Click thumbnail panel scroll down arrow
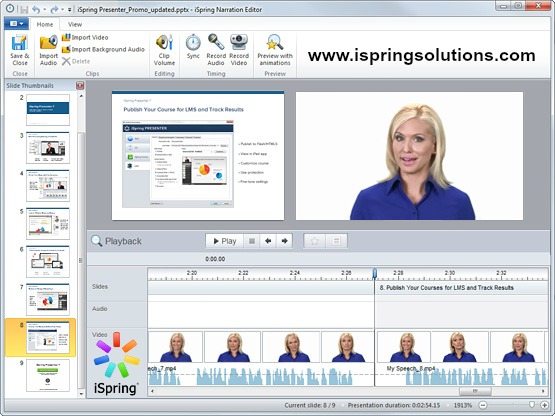555x416 pixels. click(x=81, y=394)
